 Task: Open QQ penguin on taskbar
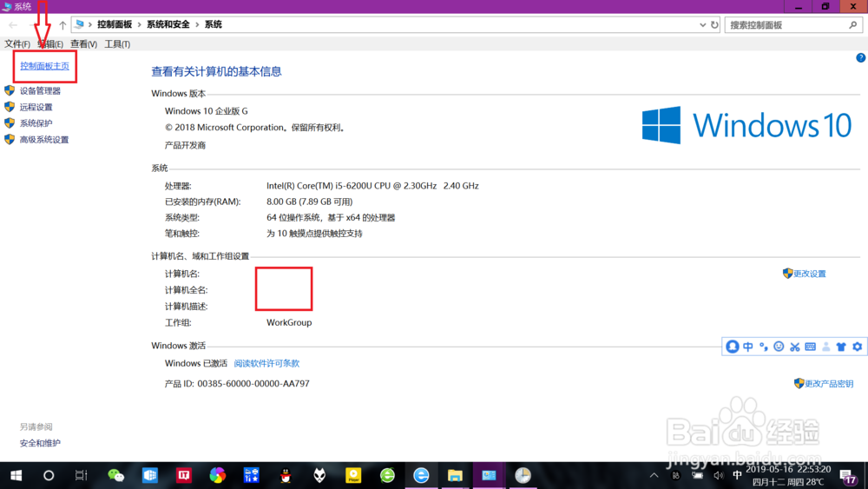coord(286,475)
